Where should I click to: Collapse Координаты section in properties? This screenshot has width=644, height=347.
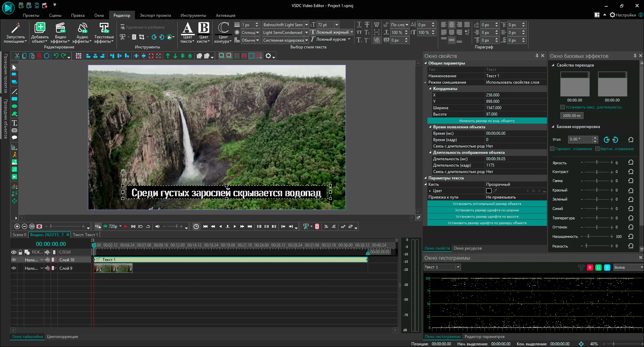pos(430,89)
